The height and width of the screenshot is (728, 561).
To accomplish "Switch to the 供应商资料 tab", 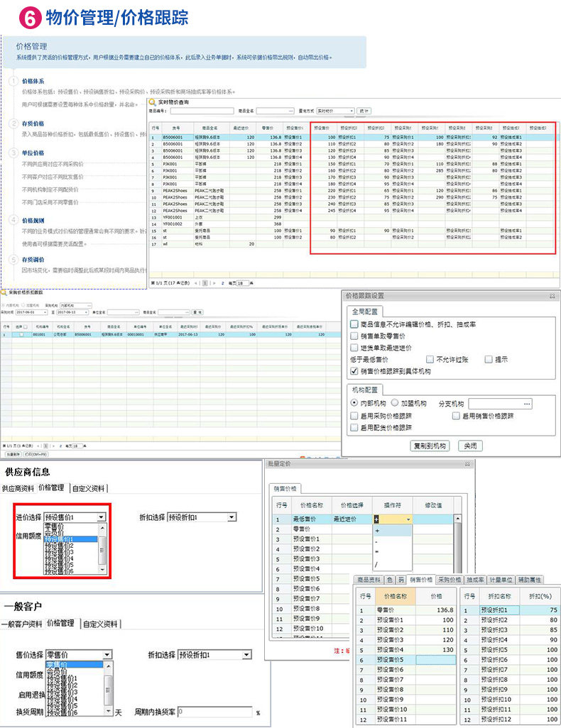I will [x=18, y=488].
